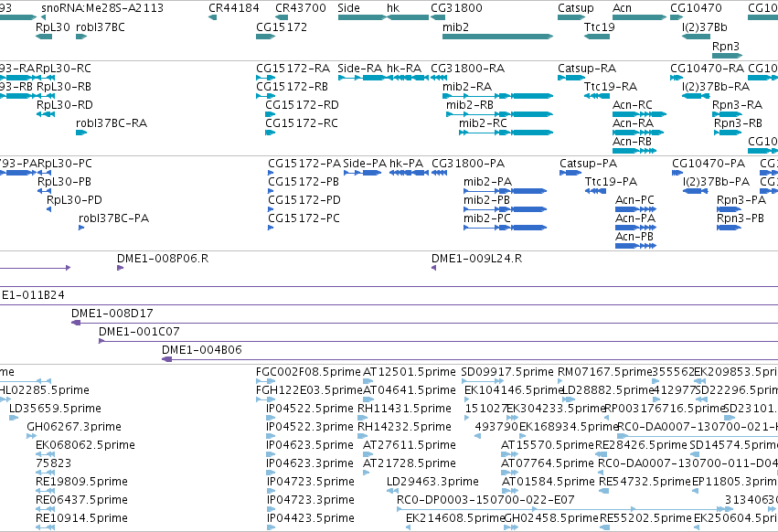Screen dimensions: 778x532
Task: Select the hk-RA transcript
Action: 408,78
